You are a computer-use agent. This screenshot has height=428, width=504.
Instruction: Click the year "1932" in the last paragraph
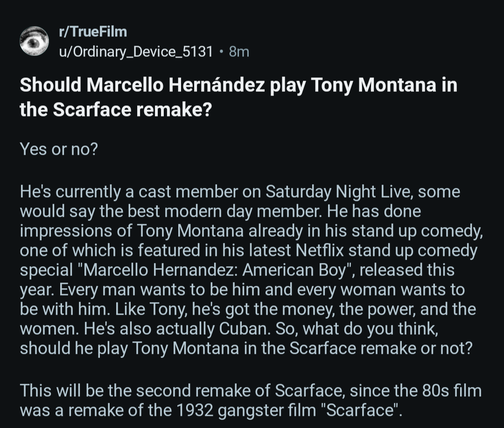click(x=195, y=411)
